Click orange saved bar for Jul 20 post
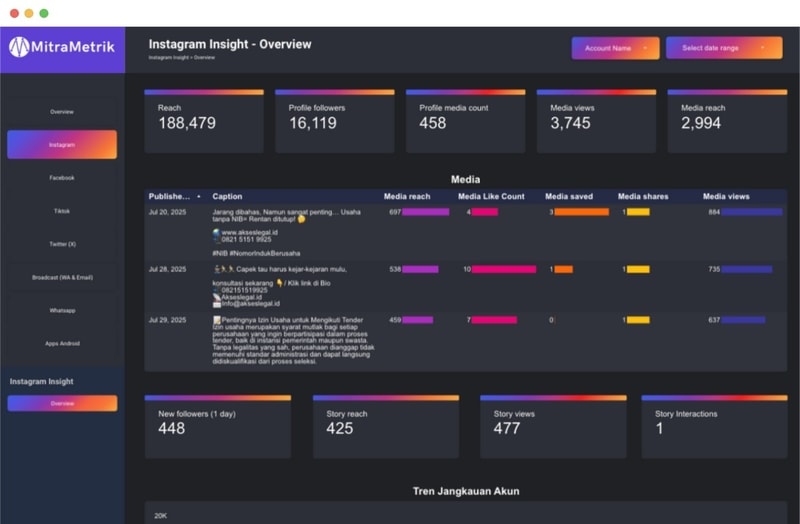This screenshot has width=800, height=524. [x=581, y=212]
